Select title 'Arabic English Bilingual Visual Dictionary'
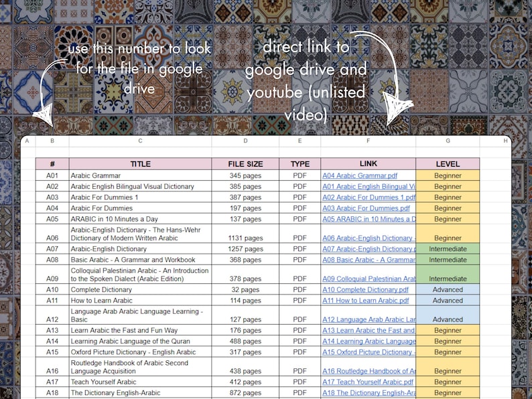Image resolution: width=532 pixels, height=399 pixels. coord(140,187)
